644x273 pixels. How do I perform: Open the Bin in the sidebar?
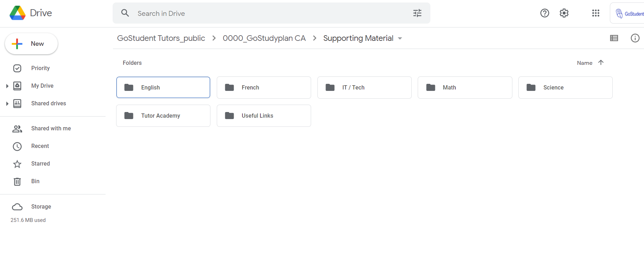point(35,181)
